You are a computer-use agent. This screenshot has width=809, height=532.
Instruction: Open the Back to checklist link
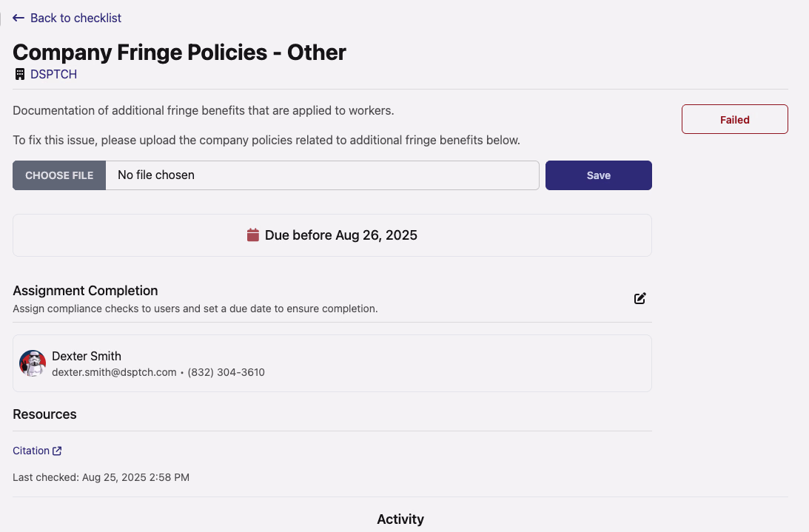pyautogui.click(x=75, y=18)
